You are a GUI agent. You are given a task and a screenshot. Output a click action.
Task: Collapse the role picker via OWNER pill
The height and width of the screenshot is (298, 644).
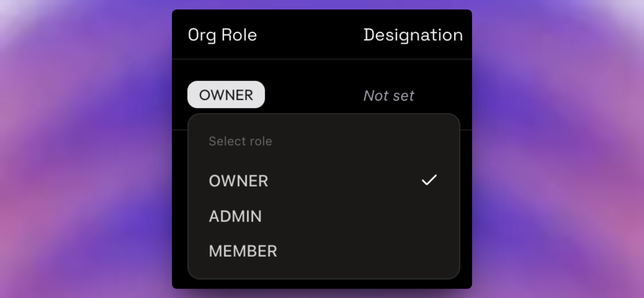226,95
